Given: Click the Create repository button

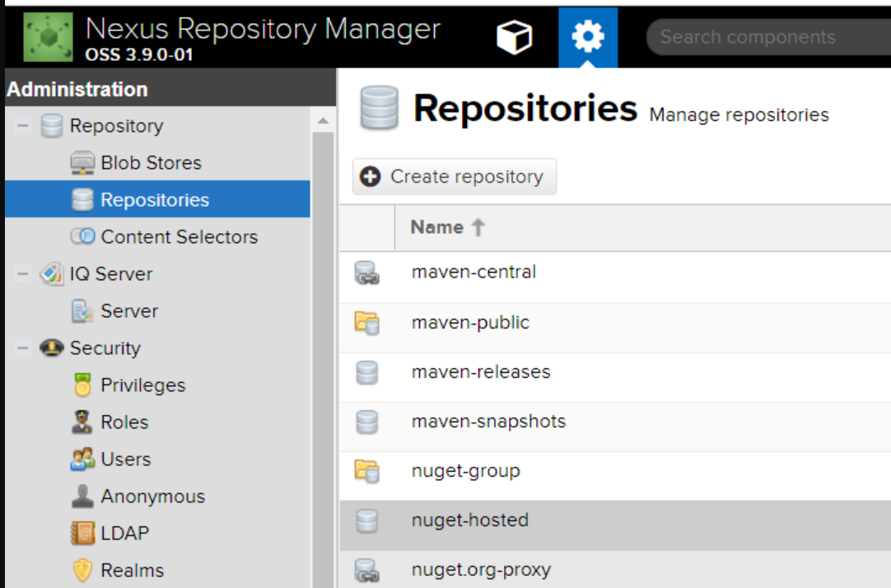Looking at the screenshot, I should 455,177.
